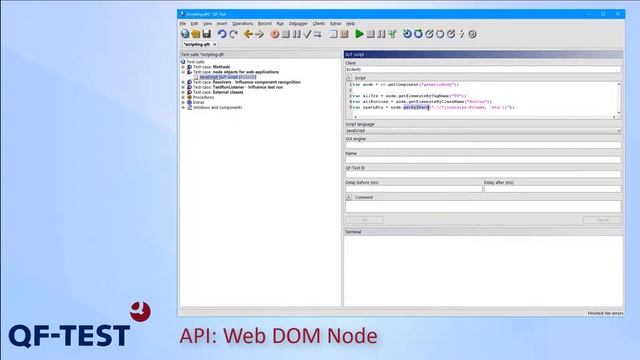The height and width of the screenshot is (360, 640).
Task: Open the Edit menu
Action: pos(194,24)
